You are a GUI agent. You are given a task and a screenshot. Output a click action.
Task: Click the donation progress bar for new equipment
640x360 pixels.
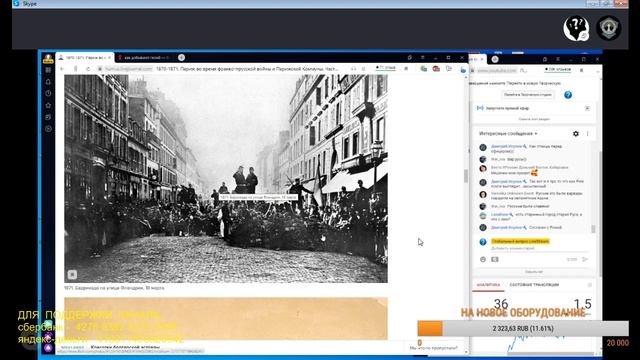click(523, 328)
